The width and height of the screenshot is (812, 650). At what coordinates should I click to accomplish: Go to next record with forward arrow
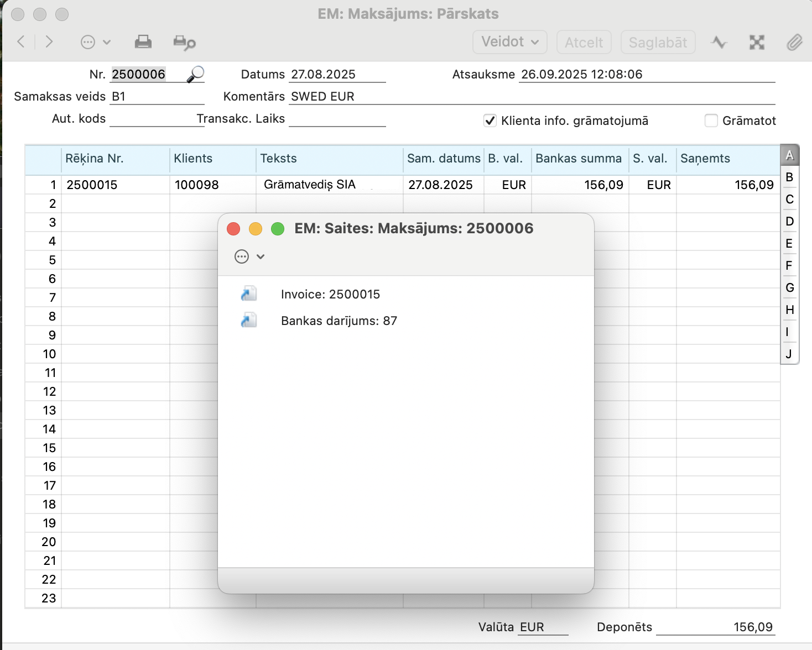[x=49, y=42]
